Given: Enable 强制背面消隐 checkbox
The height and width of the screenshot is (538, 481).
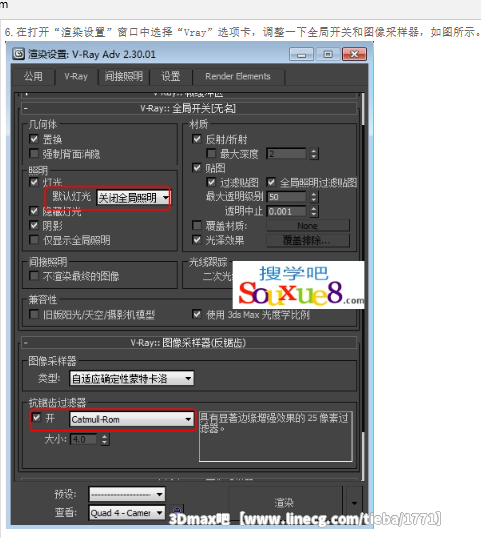Looking at the screenshot, I should coord(34,153).
